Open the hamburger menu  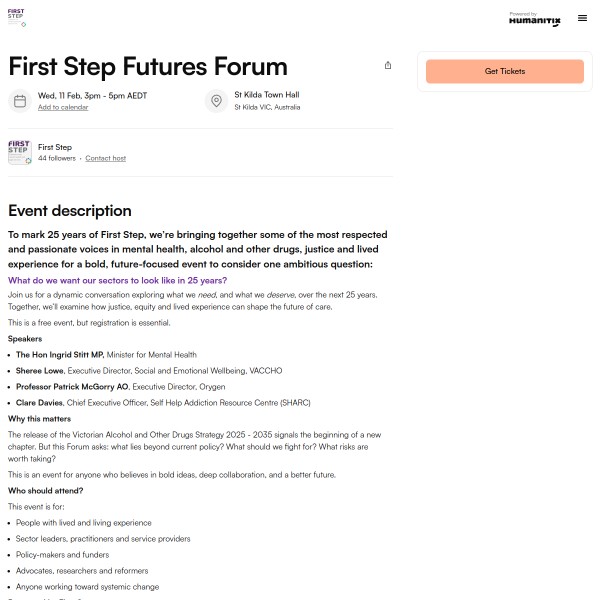point(582,18)
